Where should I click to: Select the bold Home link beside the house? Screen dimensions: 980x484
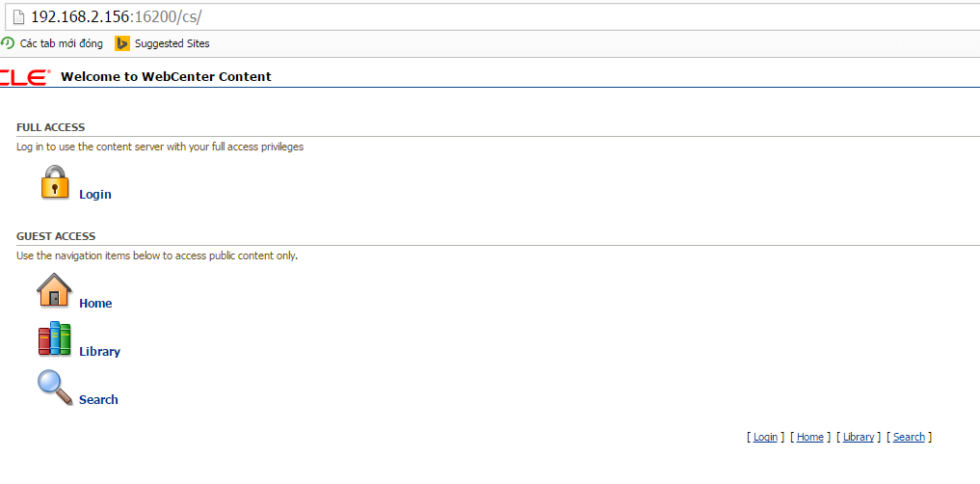click(x=95, y=304)
